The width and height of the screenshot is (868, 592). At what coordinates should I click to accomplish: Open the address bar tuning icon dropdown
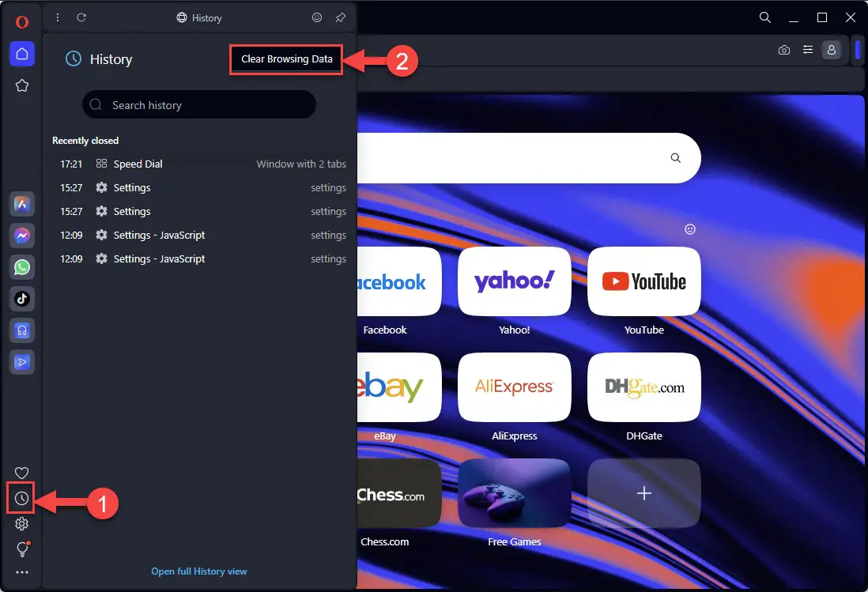tap(807, 50)
